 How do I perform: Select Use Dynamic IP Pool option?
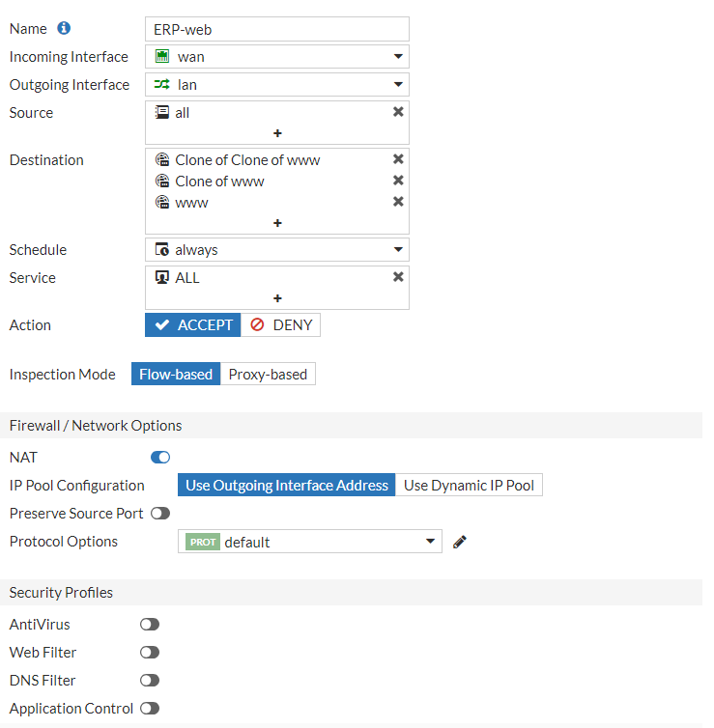[469, 485]
